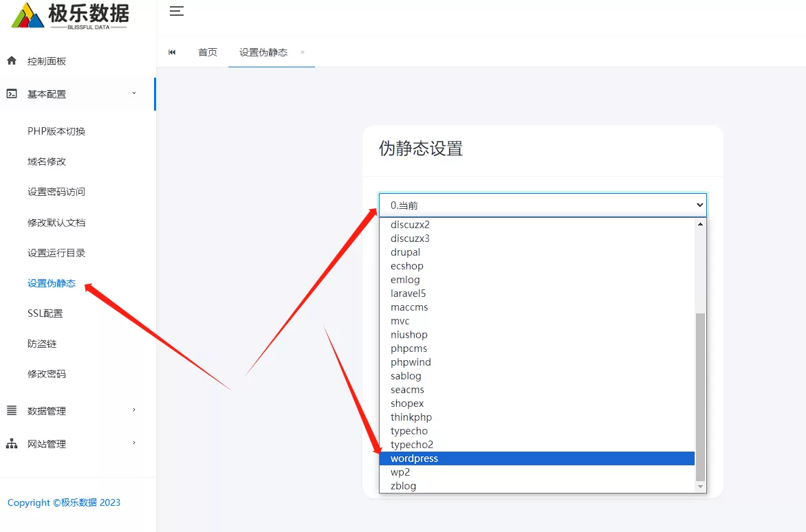Open 修改默认文档 page

pos(56,222)
